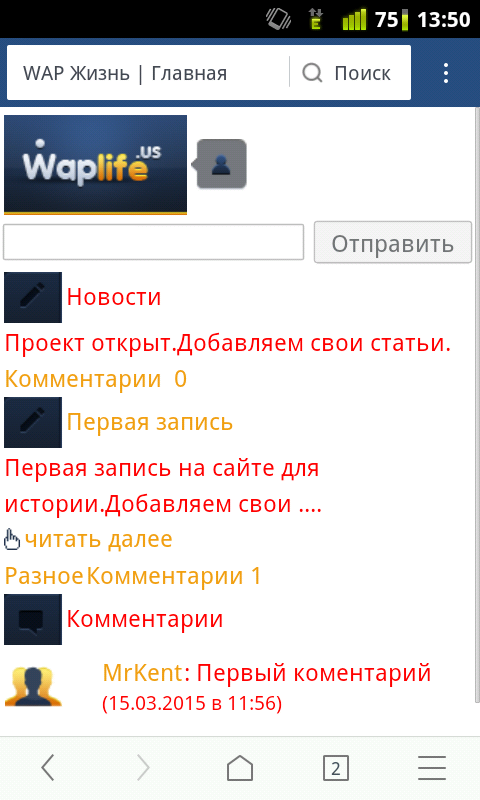
Task: Open MrKent's profile link
Action: pos(143,673)
